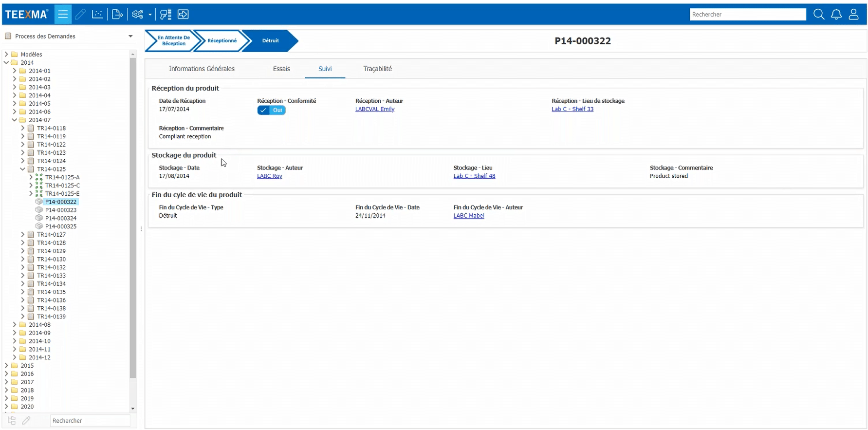The height and width of the screenshot is (430, 868).
Task: Expand the TR14-0125-A node
Action: (31, 177)
